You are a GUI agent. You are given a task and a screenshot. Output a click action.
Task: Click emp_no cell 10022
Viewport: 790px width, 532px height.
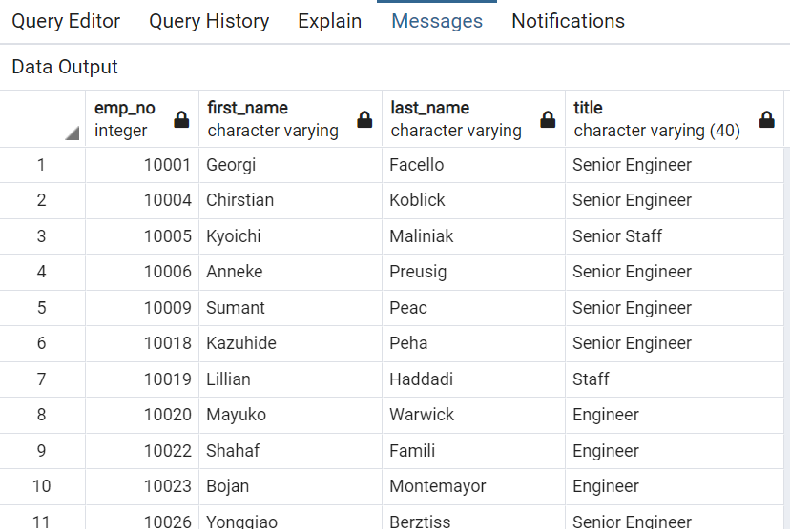142,450
